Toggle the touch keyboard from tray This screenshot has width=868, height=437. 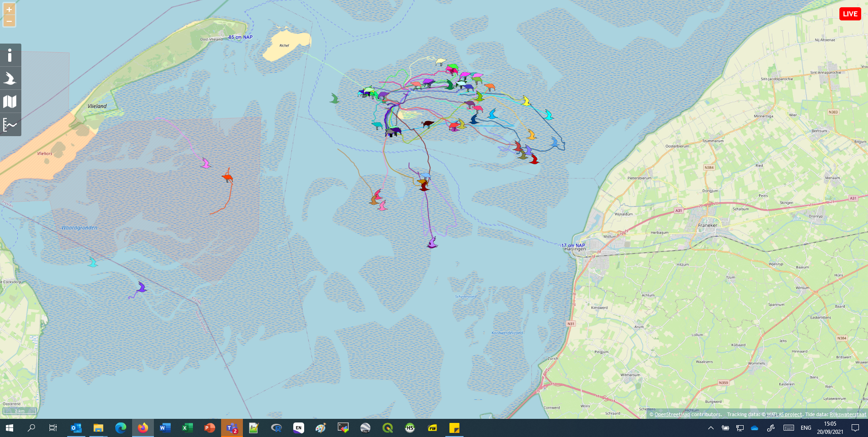click(x=789, y=428)
